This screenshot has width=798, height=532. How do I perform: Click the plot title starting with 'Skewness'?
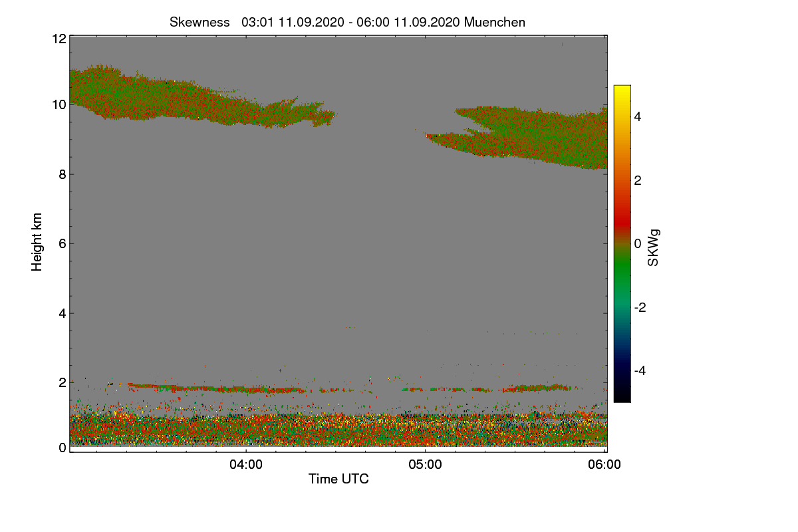pos(347,22)
